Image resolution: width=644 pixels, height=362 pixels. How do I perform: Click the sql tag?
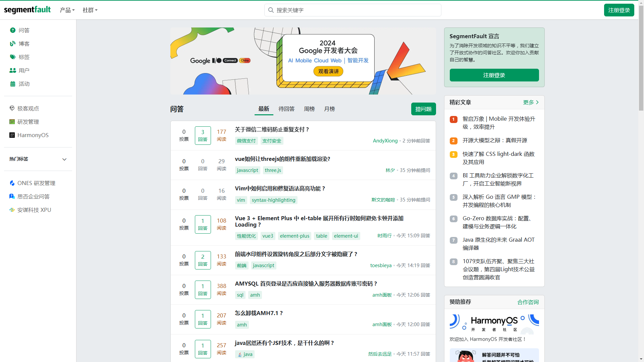(x=240, y=295)
